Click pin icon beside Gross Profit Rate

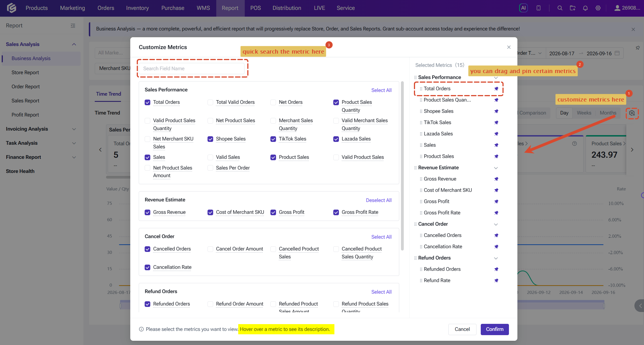(x=496, y=213)
